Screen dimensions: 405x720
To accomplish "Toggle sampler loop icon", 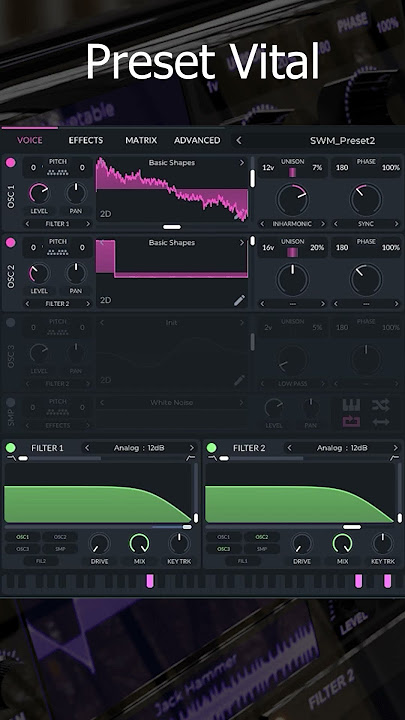I will click(351, 422).
